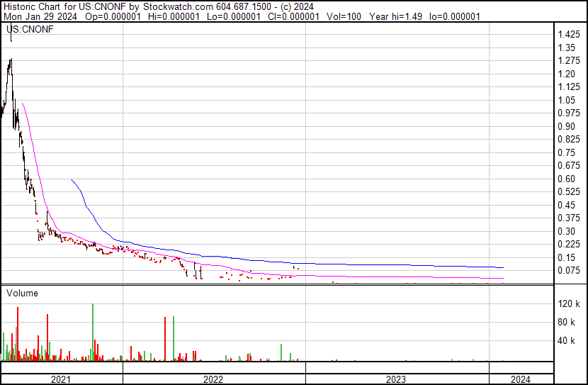Select the 2021 year label on timeline

[x=61, y=379]
